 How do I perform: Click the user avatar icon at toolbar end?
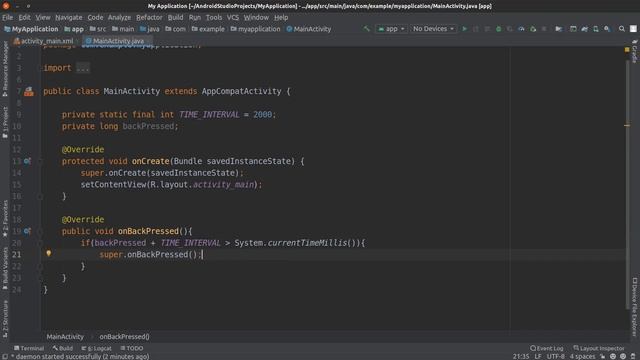click(x=633, y=29)
